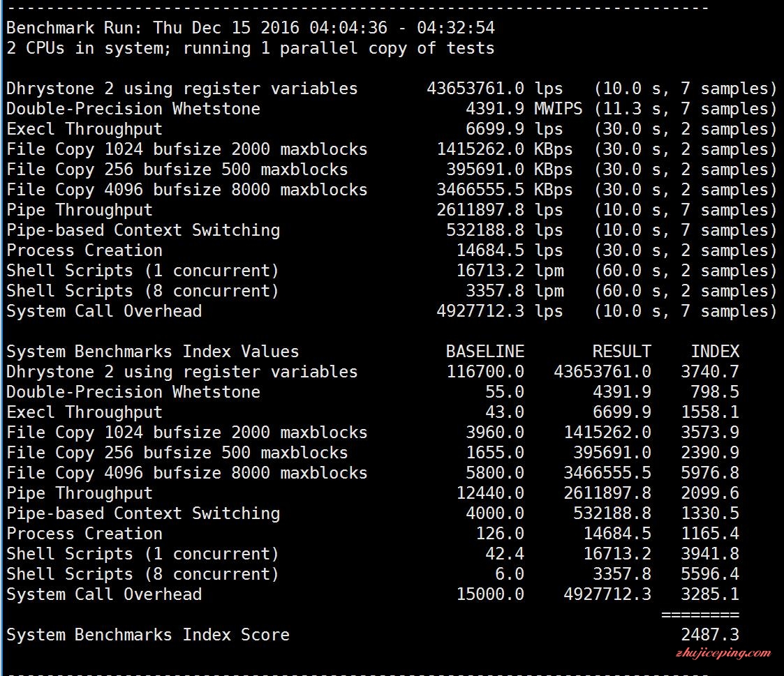The height and width of the screenshot is (676, 784).
Task: Click the zhujiceping.com watermark text
Action: click(x=723, y=654)
